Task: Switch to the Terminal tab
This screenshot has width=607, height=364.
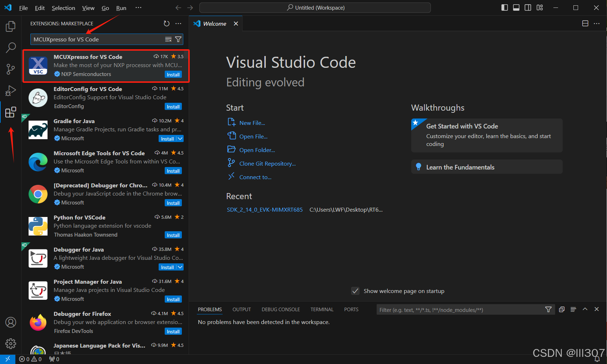Action: click(x=322, y=309)
